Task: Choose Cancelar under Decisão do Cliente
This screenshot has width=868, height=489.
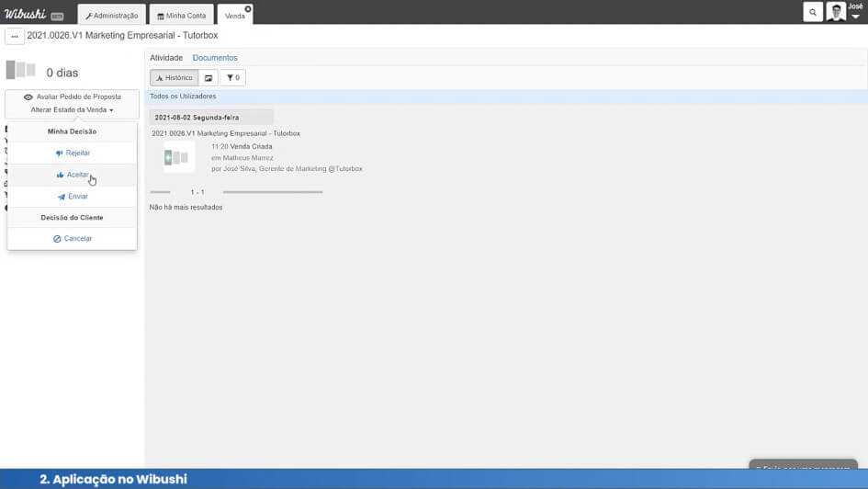Action: pos(73,239)
